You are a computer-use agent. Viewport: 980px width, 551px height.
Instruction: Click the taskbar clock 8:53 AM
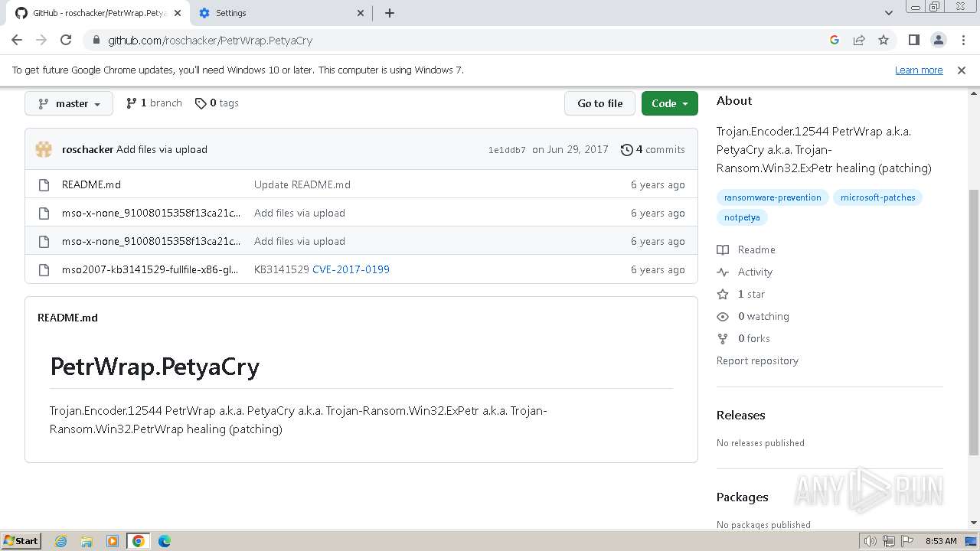pyautogui.click(x=940, y=541)
